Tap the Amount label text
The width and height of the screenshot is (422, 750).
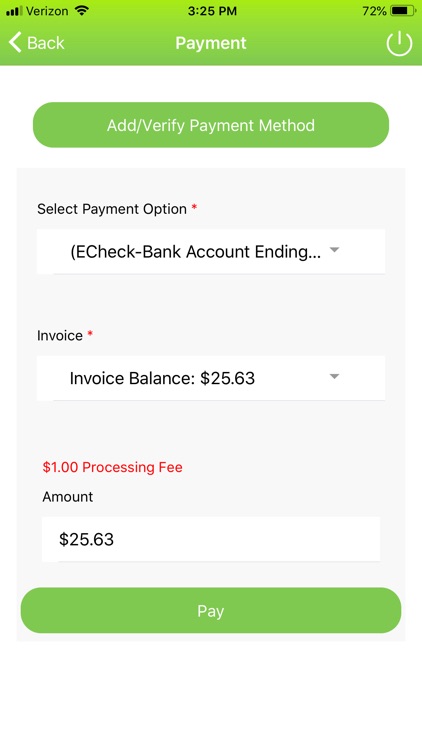pyautogui.click(x=67, y=497)
